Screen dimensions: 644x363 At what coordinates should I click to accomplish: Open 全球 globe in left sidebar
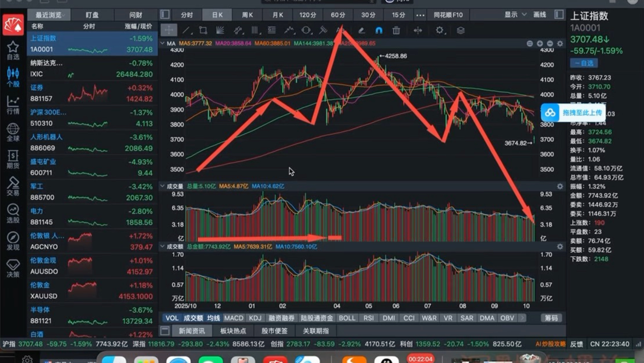(13, 132)
